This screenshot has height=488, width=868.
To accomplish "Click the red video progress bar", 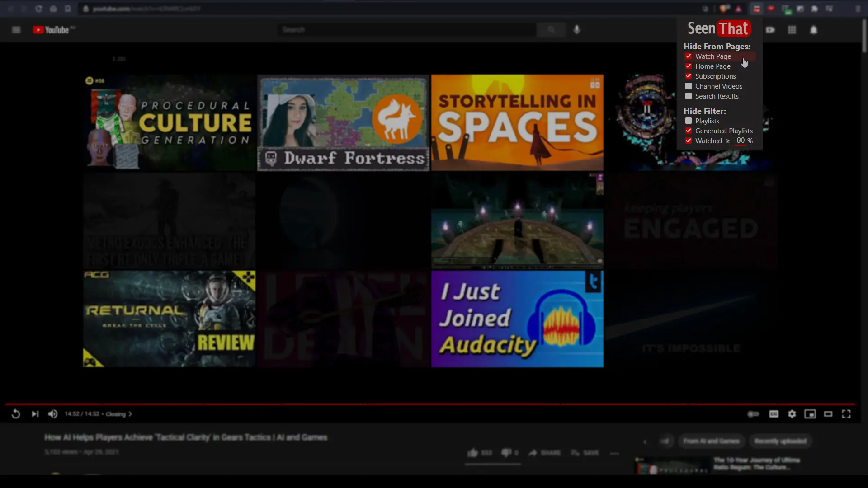I will coord(429,404).
